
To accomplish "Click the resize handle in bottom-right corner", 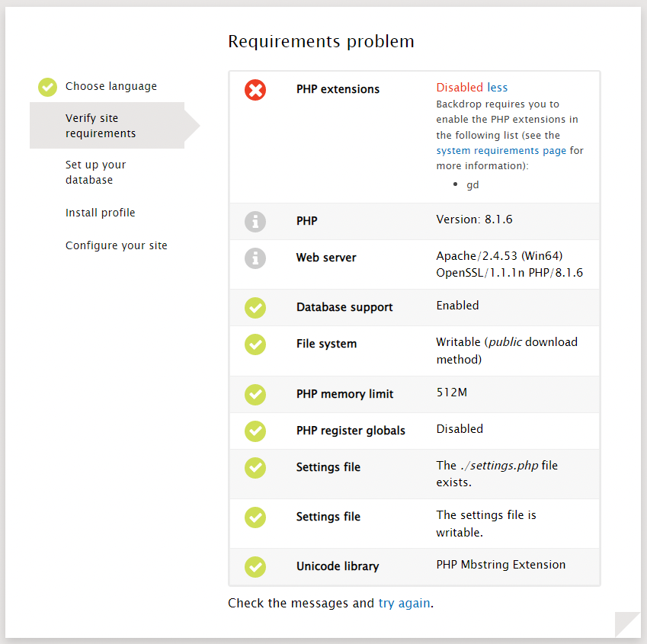I will coord(626,623).
